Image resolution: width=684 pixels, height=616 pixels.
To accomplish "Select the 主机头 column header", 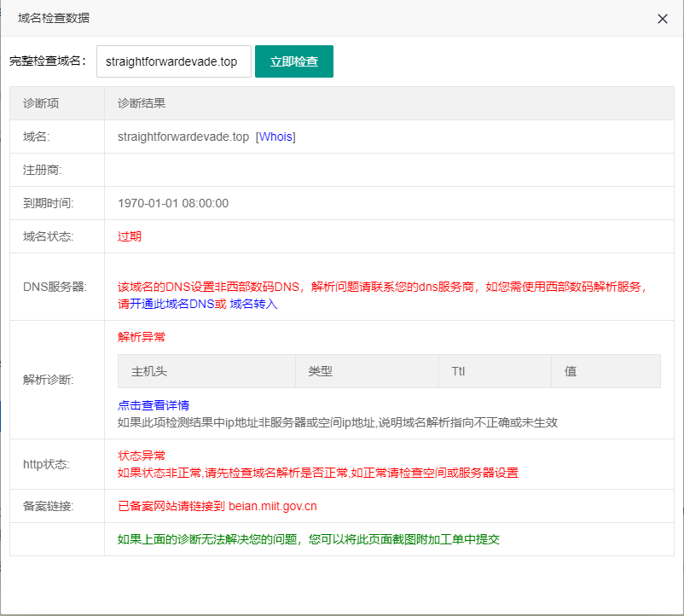I will [x=149, y=372].
